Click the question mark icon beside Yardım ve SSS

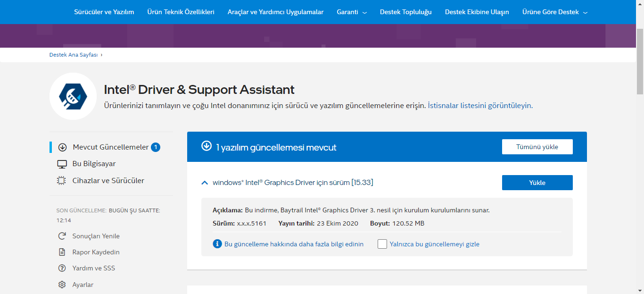tap(62, 269)
